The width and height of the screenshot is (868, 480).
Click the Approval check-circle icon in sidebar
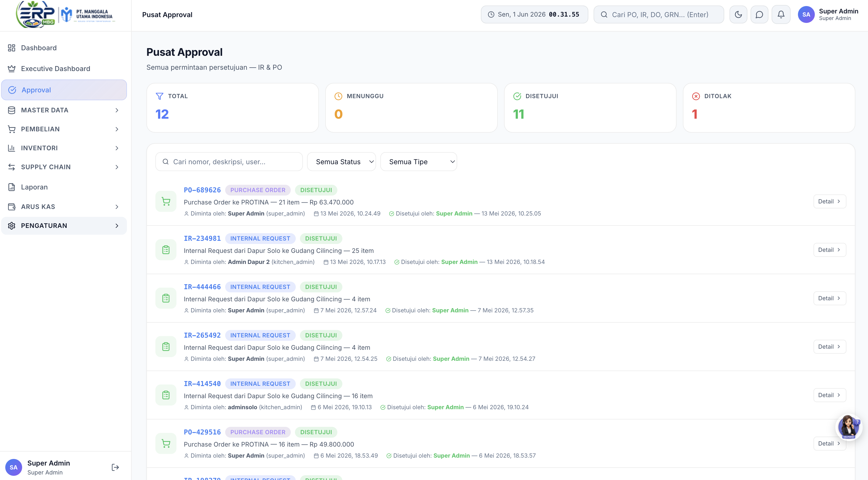click(x=12, y=90)
